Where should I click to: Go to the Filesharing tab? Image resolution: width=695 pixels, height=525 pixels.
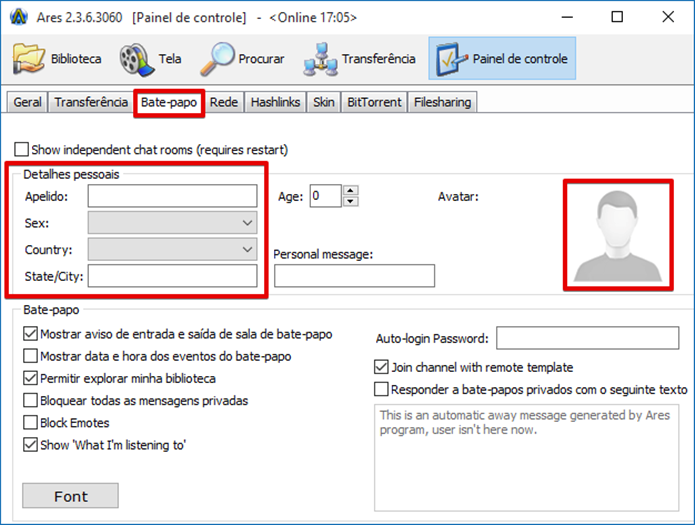click(442, 102)
